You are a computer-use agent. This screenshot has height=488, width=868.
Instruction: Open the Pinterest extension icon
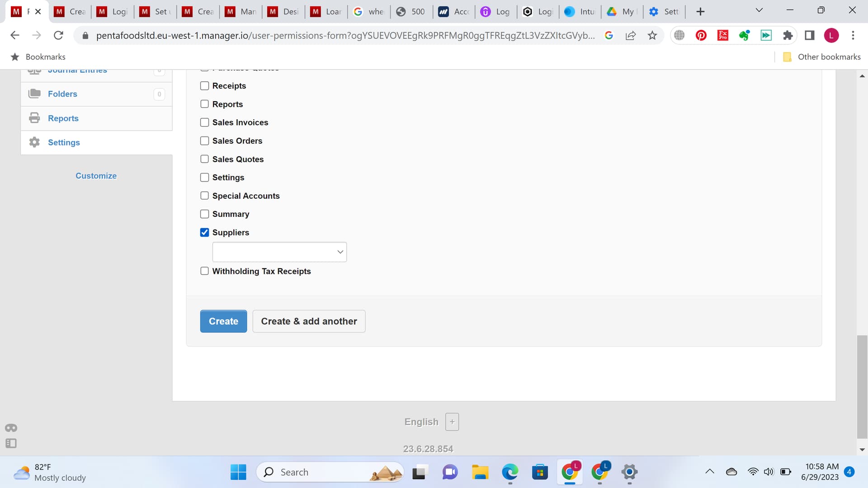coord(701,35)
